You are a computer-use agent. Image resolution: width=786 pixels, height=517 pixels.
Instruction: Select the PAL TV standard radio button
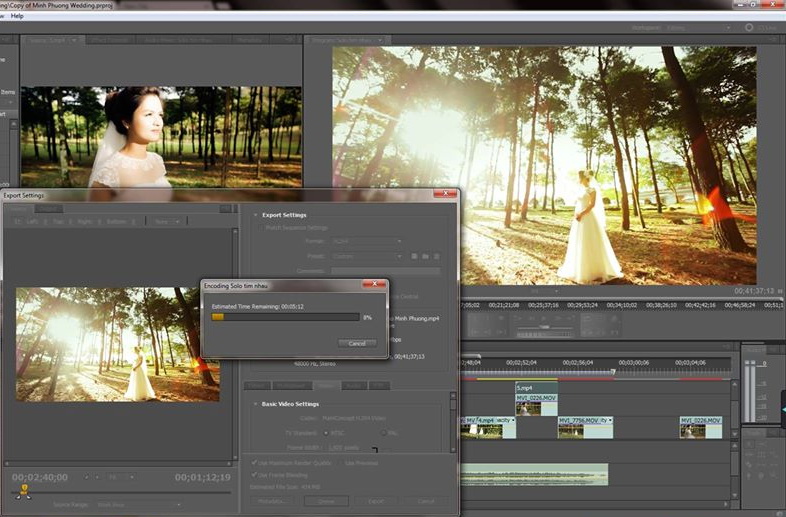pos(383,433)
